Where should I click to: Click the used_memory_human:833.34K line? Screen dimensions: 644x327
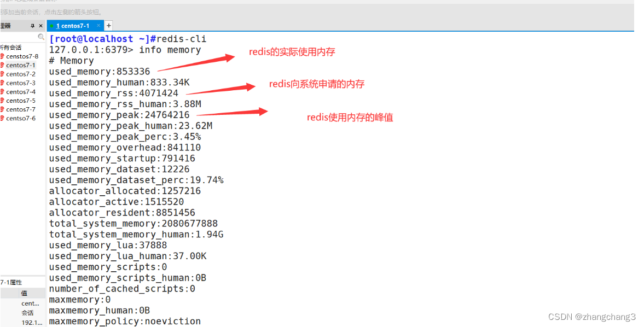click(x=119, y=83)
